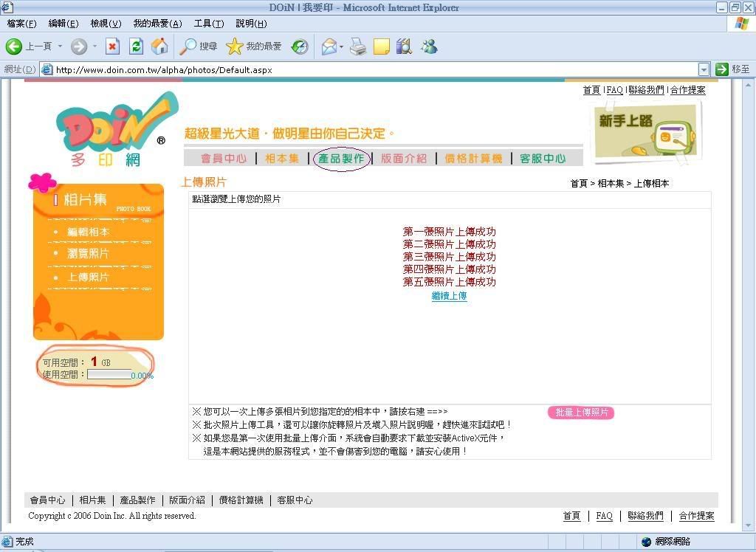Click the URL address input field
Image resolution: width=756 pixels, height=552 pixels.
coord(369,70)
